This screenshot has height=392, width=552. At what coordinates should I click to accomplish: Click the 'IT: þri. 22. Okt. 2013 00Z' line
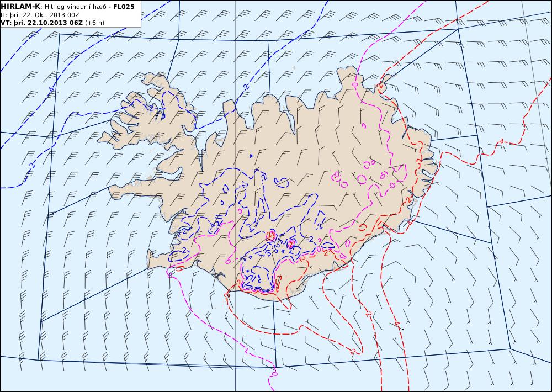(40, 15)
